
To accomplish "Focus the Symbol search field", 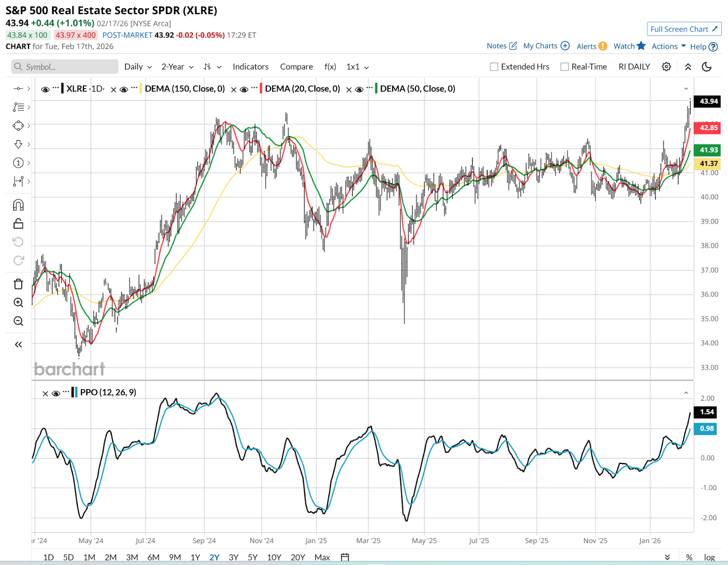I will point(65,66).
